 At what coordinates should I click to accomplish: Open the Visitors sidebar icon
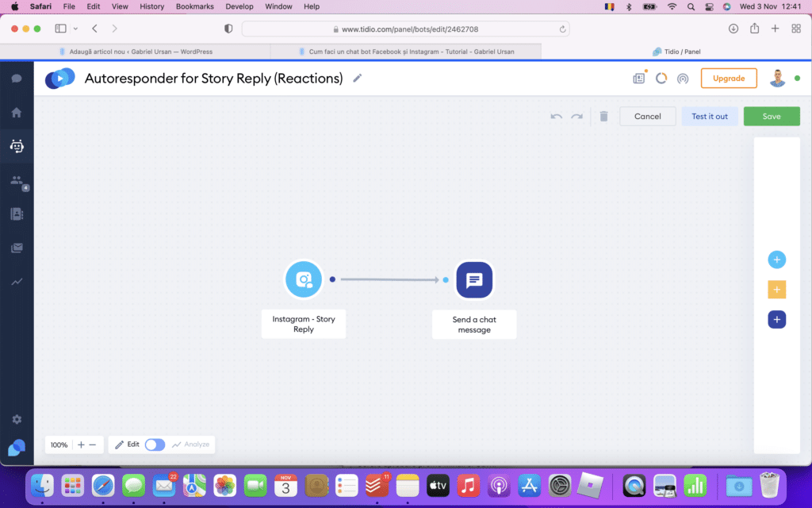(x=17, y=180)
